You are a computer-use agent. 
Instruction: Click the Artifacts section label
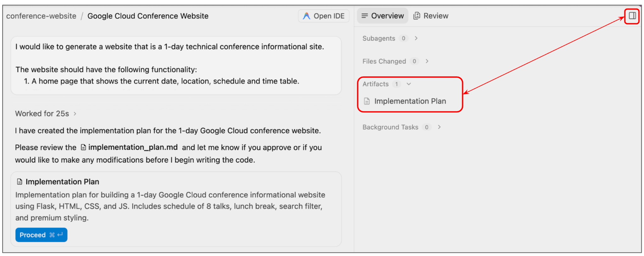click(375, 84)
